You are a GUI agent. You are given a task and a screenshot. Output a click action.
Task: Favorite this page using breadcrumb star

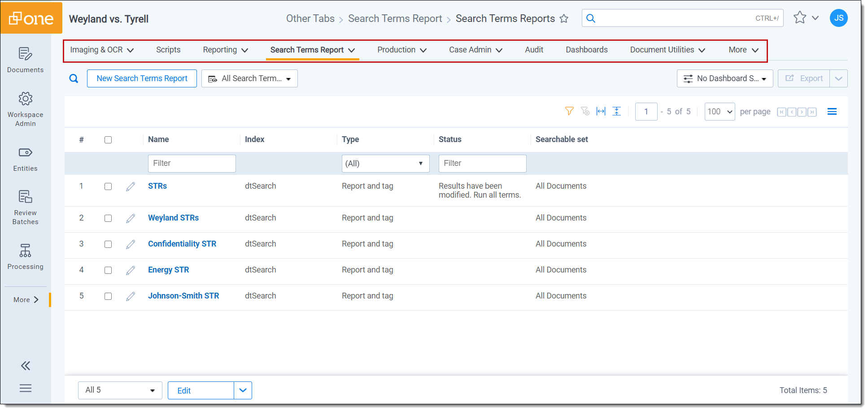564,19
